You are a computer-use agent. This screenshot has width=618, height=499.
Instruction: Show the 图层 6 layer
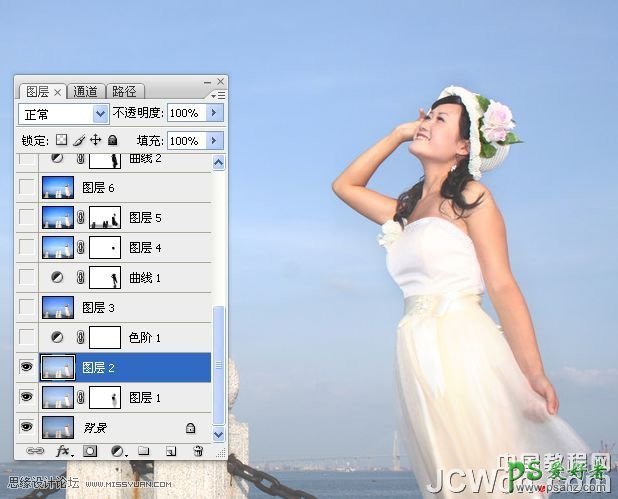click(x=27, y=187)
